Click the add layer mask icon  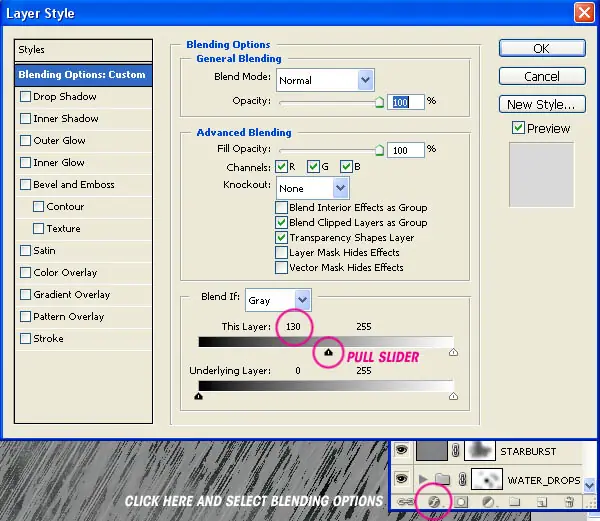coord(461,501)
